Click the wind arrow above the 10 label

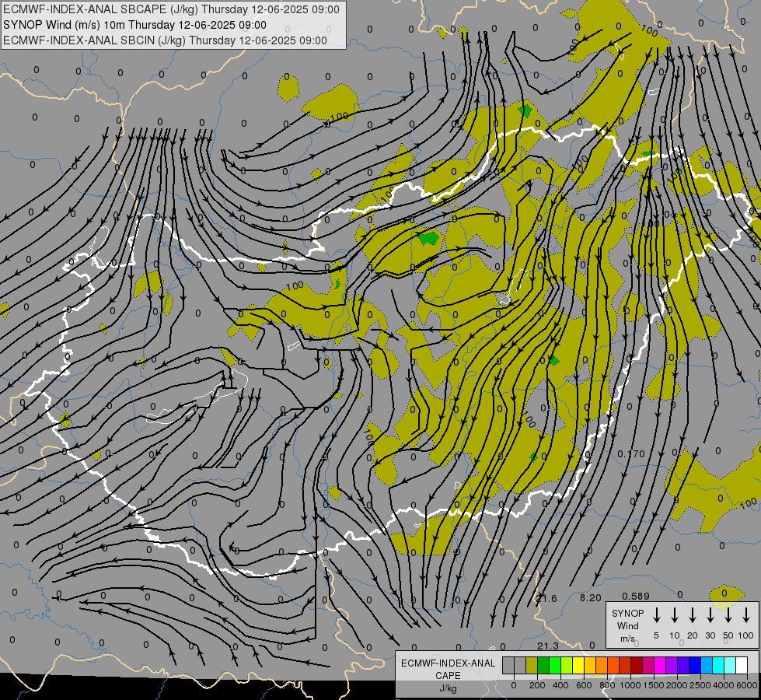(x=675, y=615)
